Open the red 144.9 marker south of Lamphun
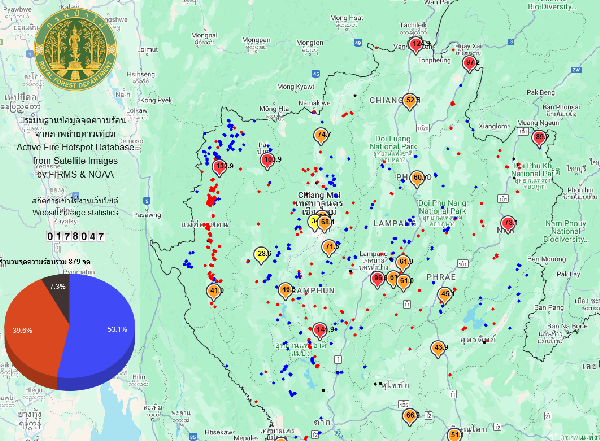The height and width of the screenshot is (441, 600). click(320, 330)
